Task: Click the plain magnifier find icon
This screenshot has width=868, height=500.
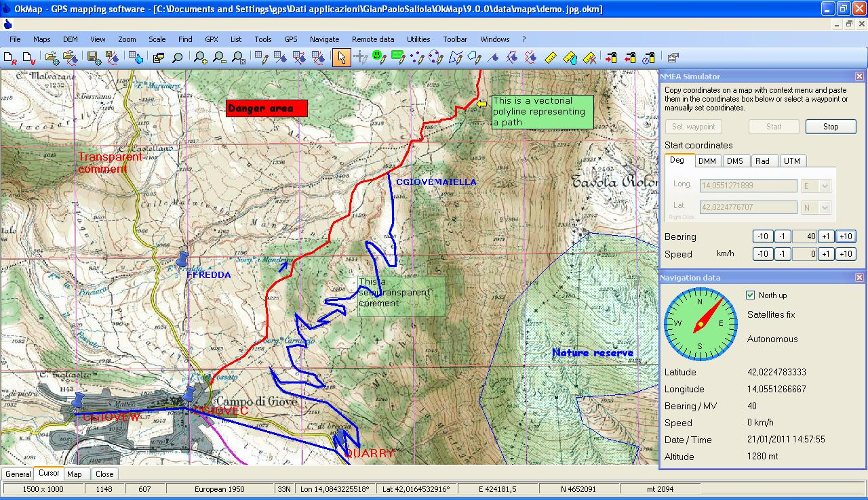Action: pos(177,58)
